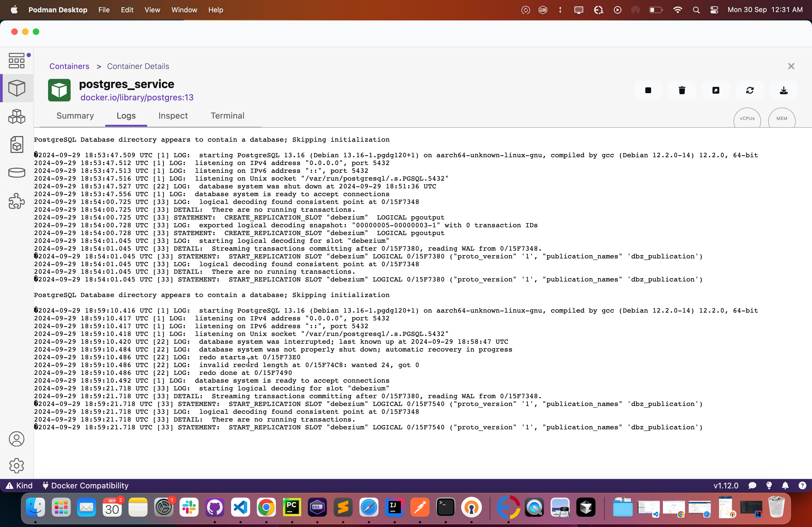Viewport: 812px width, 527px height.
Task: Open Wi-Fi status in menu bar
Action: [x=677, y=10]
